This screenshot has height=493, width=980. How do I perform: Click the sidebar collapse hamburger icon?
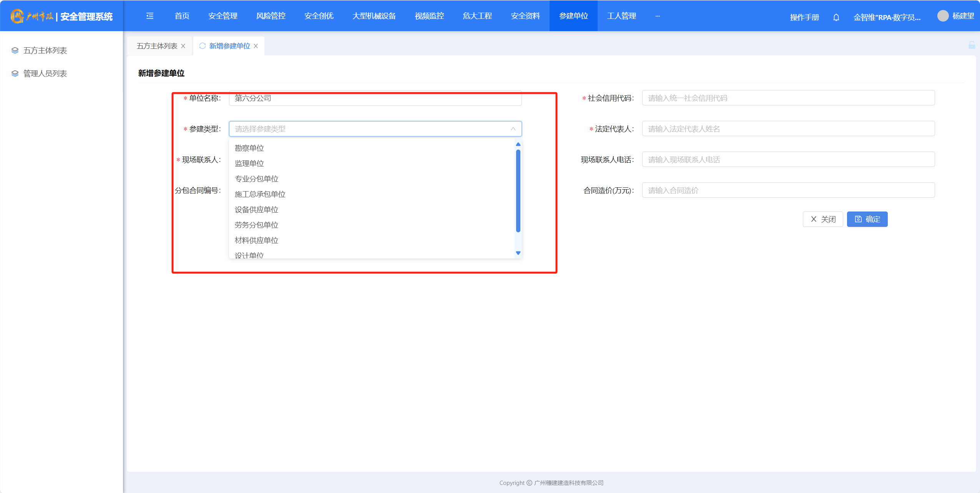(150, 16)
